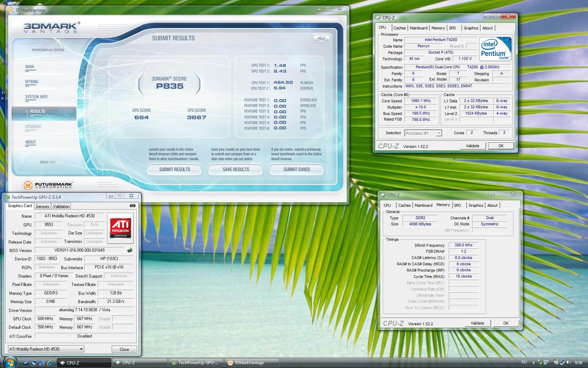This screenshot has width=588, height=368.
Task: Open Graphics tab in upper CPU-Z window
Action: click(x=471, y=28)
